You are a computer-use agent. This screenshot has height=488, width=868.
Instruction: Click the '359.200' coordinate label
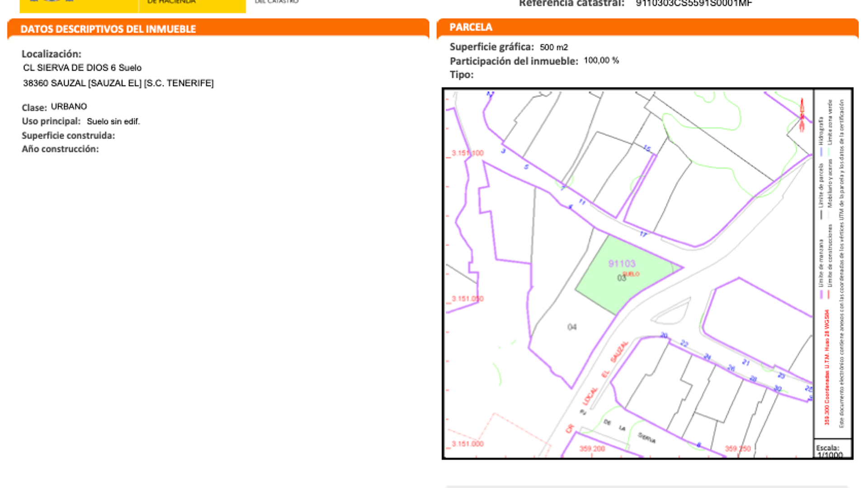[x=592, y=449]
